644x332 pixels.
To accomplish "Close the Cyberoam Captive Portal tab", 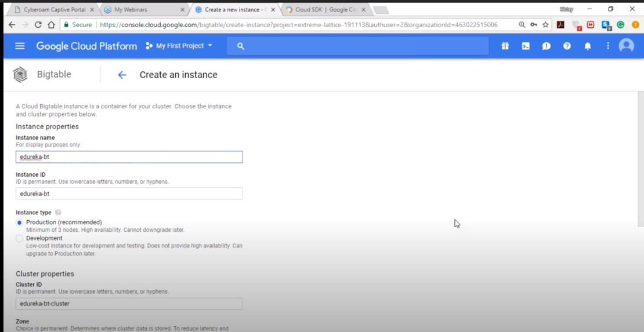I will [92, 9].
